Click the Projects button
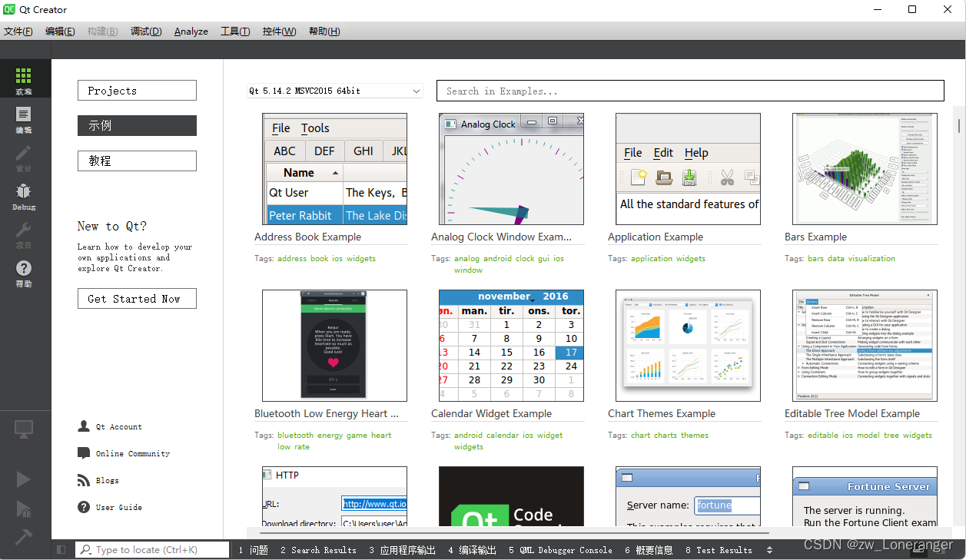The image size is (966, 560). point(137,91)
